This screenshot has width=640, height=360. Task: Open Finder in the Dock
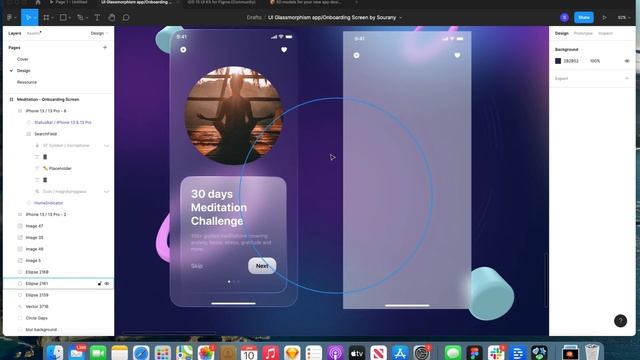[x=55, y=353]
